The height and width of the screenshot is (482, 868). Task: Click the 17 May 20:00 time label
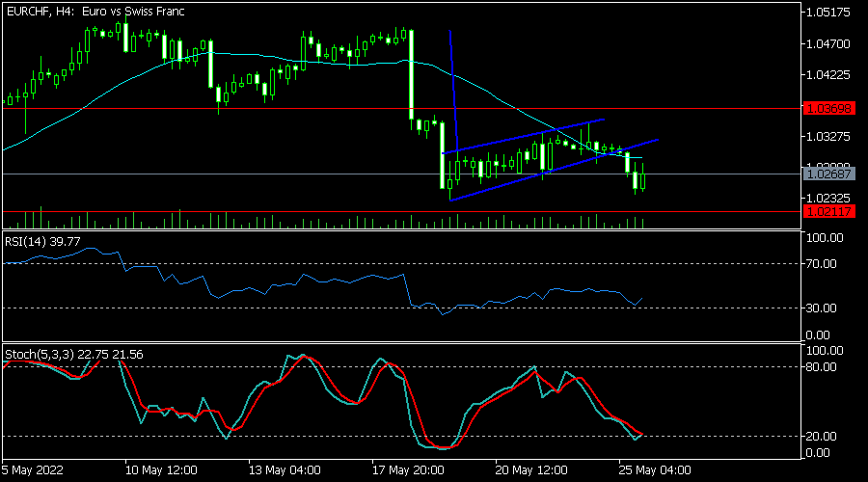point(408,470)
